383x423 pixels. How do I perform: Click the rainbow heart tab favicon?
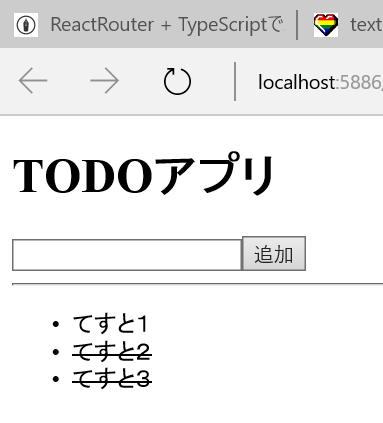point(326,25)
